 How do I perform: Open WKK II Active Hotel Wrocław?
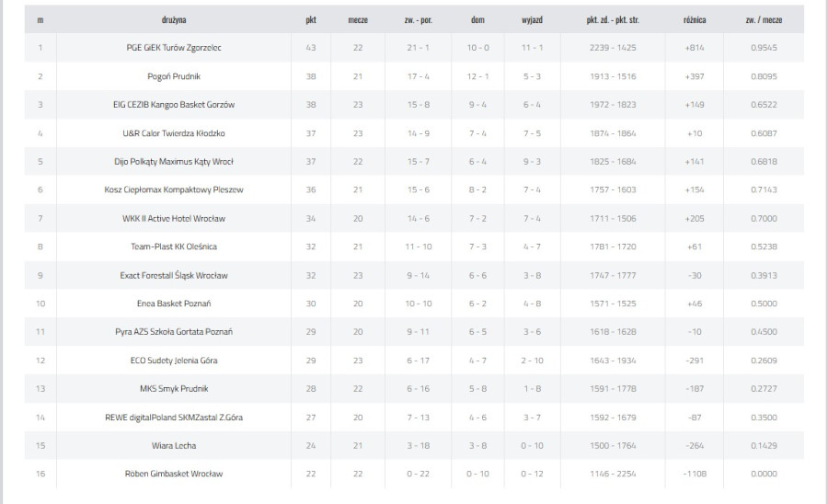174,219
